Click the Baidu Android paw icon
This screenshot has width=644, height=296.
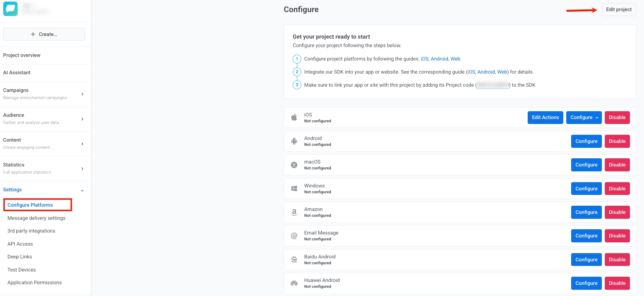coord(294,260)
